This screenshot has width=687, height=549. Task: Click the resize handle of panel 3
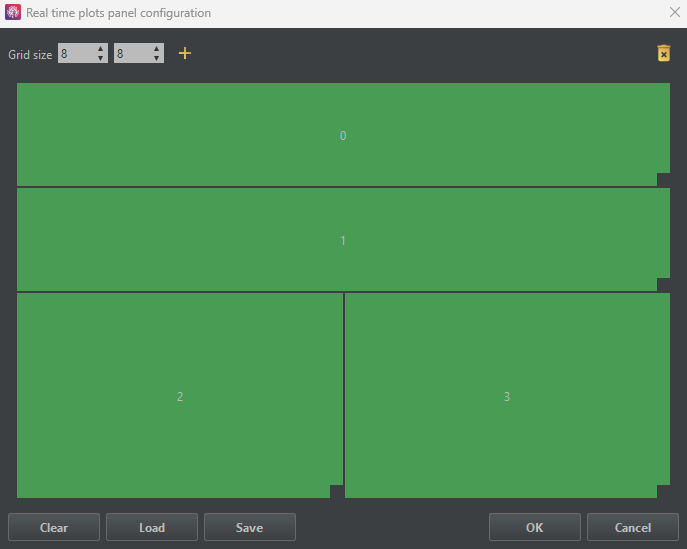(663, 491)
